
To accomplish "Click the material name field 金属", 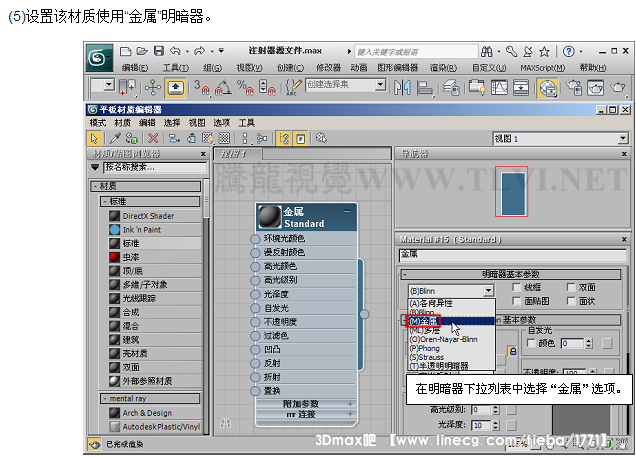I will (513, 255).
